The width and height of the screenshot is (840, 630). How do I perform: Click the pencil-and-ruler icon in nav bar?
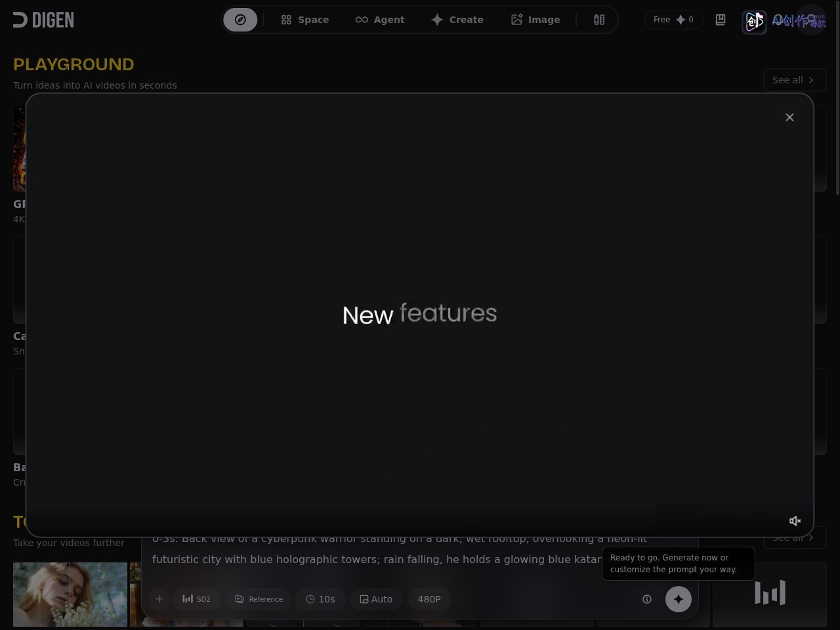(599, 20)
